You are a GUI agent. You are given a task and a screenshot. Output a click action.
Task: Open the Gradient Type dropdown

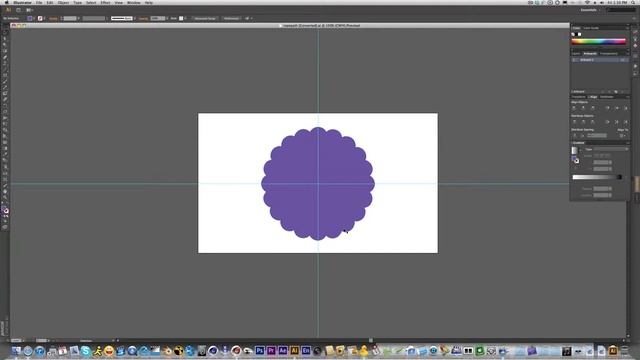[x=611, y=149]
